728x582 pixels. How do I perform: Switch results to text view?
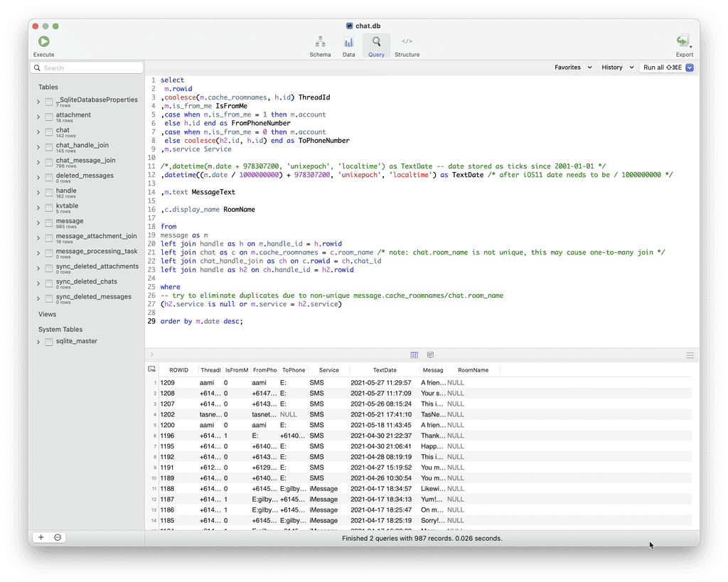[x=430, y=355]
